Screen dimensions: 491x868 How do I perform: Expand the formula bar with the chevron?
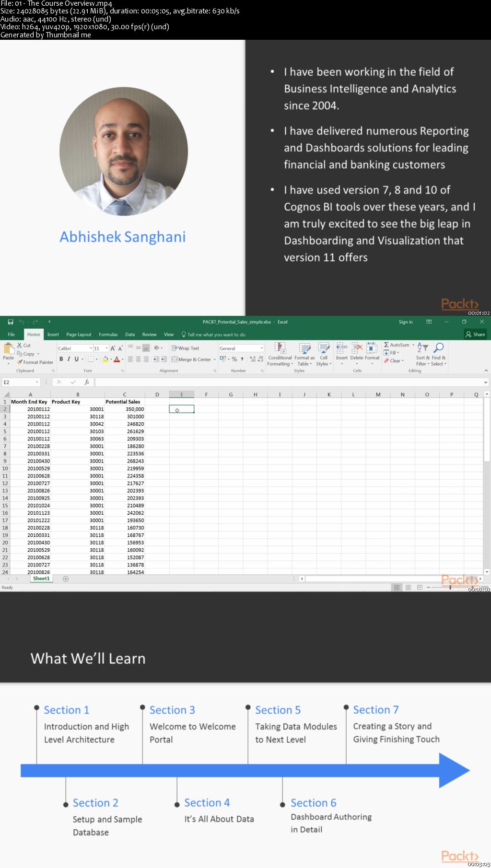pyautogui.click(x=486, y=382)
